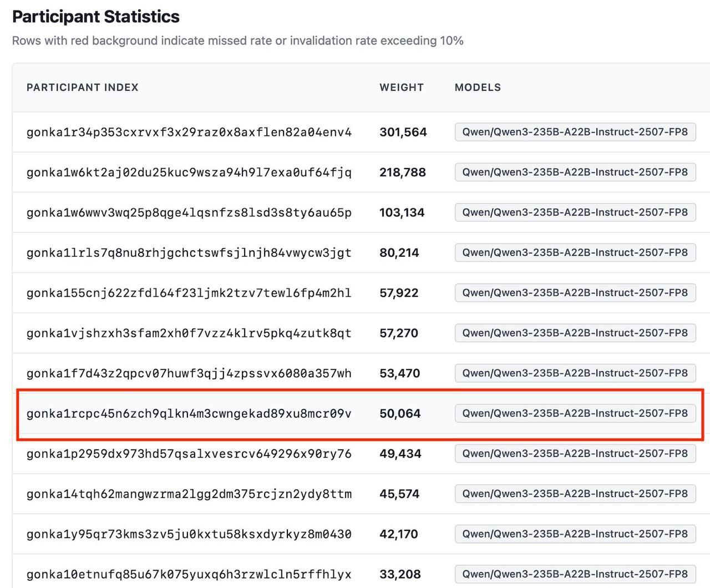Open participant address starting gonka1lrls7q8

[189, 253]
